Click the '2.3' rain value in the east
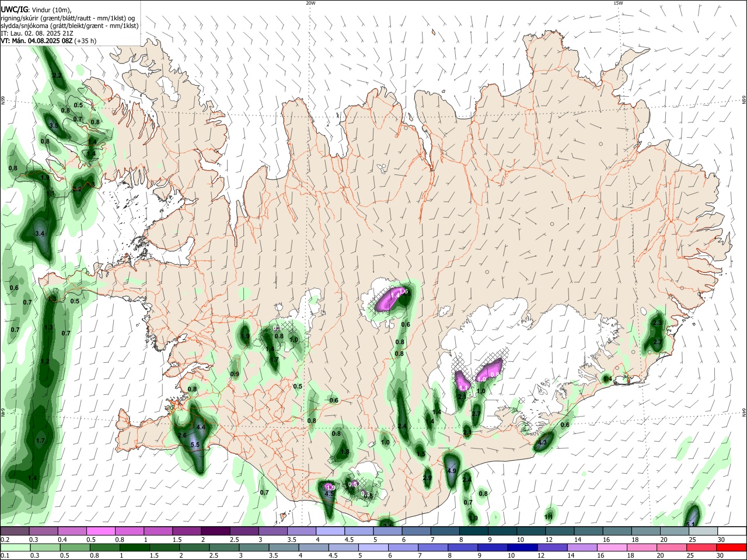Viewport: 747px width, 560px height. pos(657,323)
